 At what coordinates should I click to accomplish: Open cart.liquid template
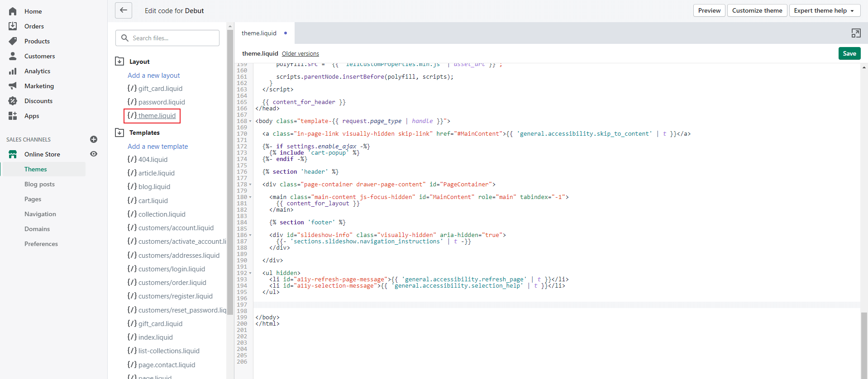coord(148,201)
